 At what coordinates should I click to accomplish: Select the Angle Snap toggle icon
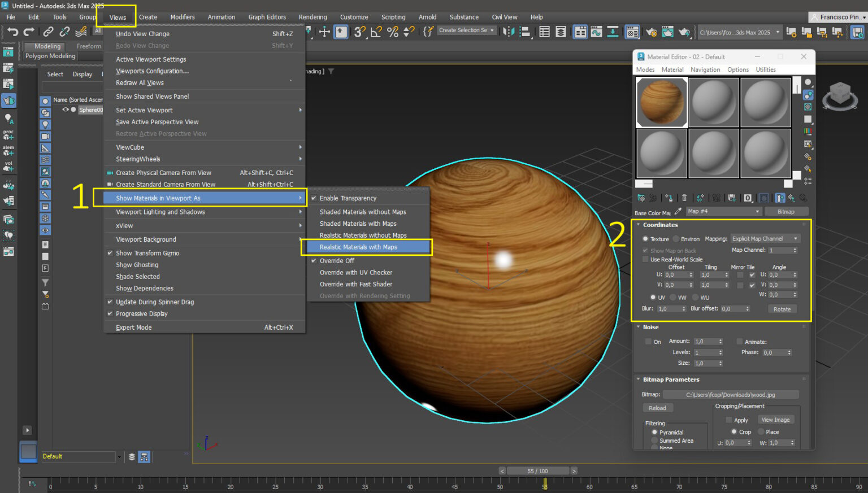376,32
